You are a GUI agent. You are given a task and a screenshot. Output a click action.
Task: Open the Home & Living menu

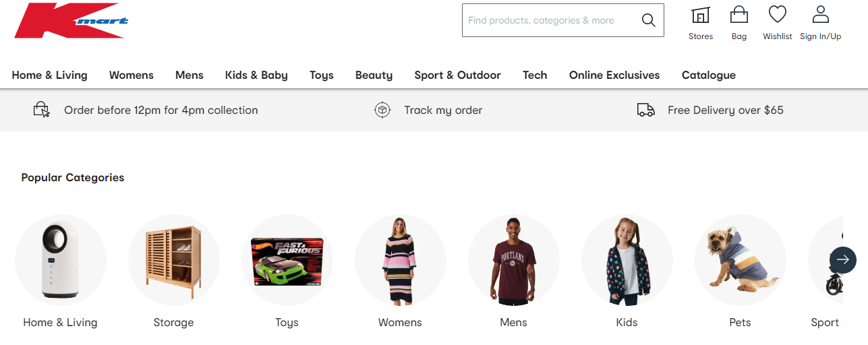pyautogui.click(x=49, y=75)
